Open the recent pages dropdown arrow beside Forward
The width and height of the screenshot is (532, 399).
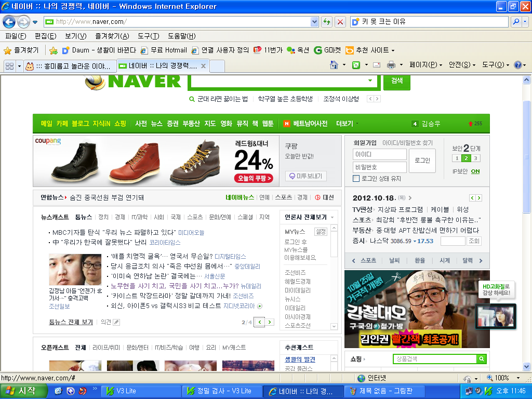coord(35,22)
